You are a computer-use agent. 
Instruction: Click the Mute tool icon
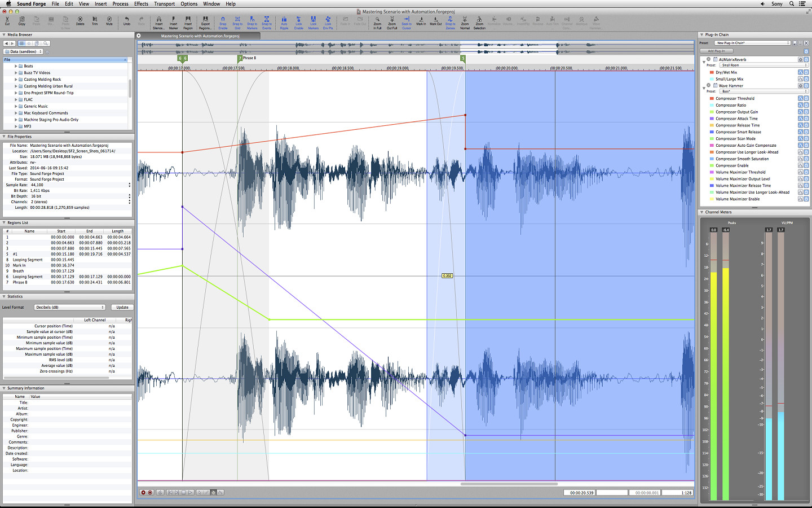coord(109,21)
